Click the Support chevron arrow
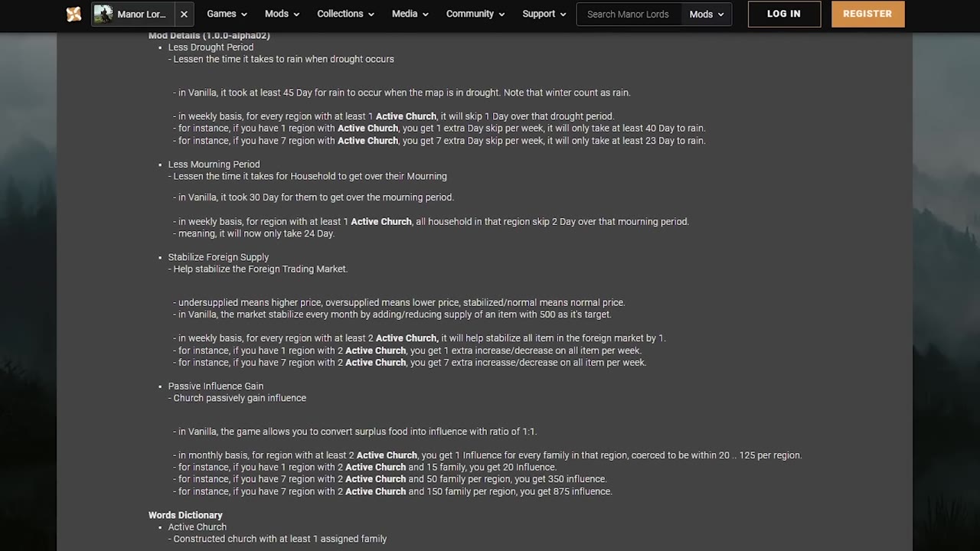This screenshot has width=980, height=551. click(x=562, y=15)
